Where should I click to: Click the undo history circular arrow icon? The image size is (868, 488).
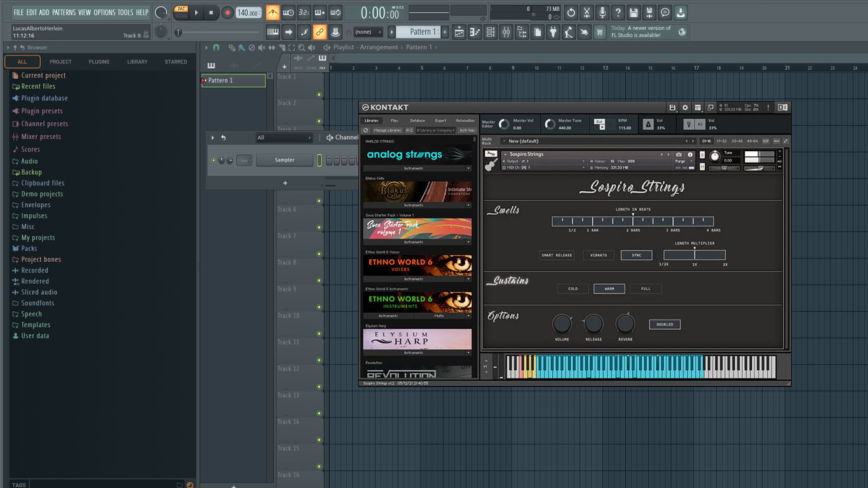point(571,12)
